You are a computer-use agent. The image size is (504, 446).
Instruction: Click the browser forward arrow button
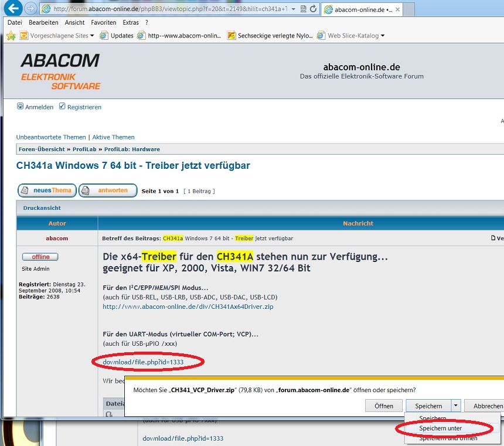[x=31, y=9]
